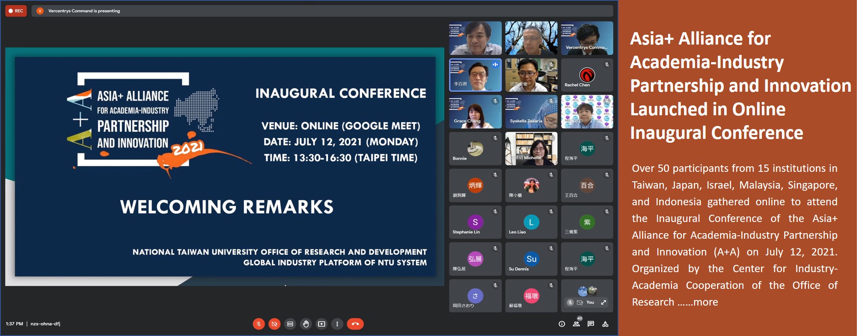Click the 弘展 purple avatar
The width and height of the screenshot is (868, 336).
475,259
